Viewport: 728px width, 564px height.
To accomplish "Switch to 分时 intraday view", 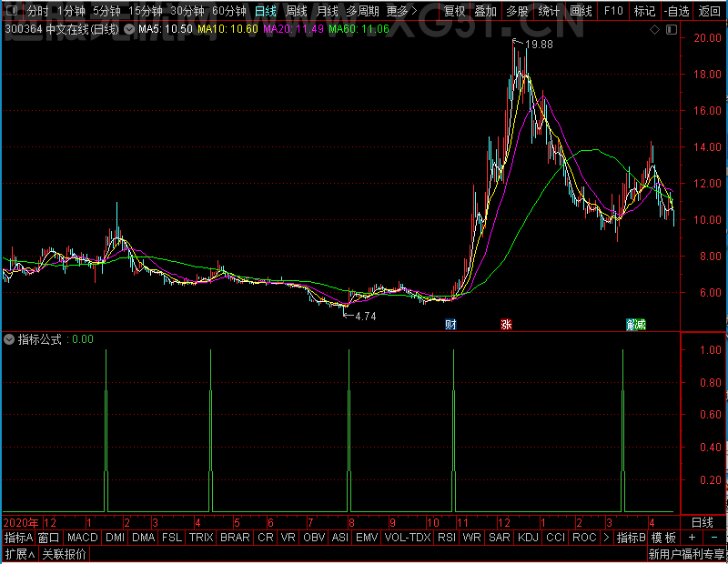I will (x=37, y=11).
